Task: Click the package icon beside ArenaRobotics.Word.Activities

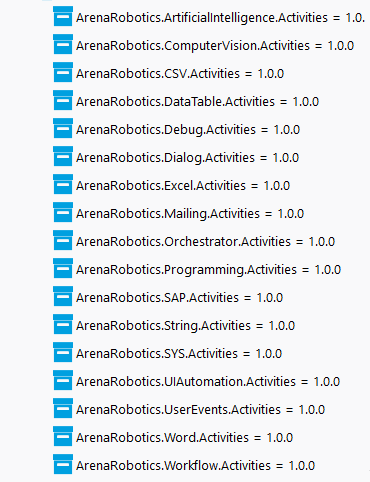Action: point(63,436)
